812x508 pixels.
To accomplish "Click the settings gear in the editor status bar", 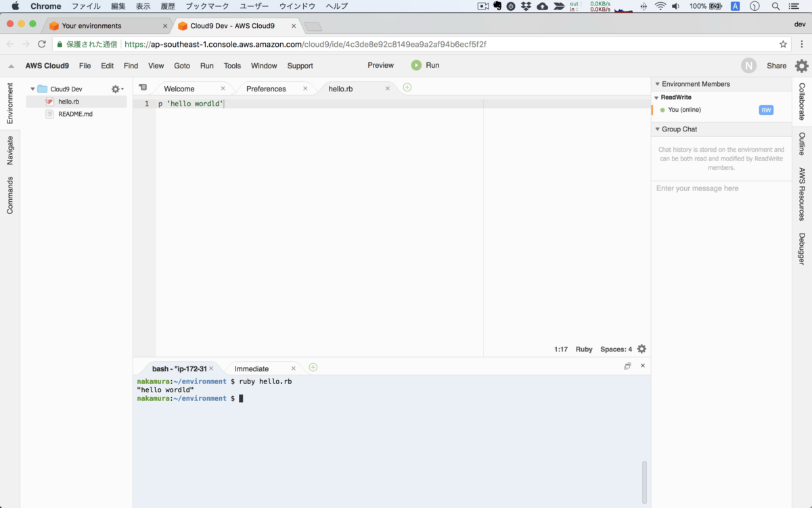I will [641, 348].
